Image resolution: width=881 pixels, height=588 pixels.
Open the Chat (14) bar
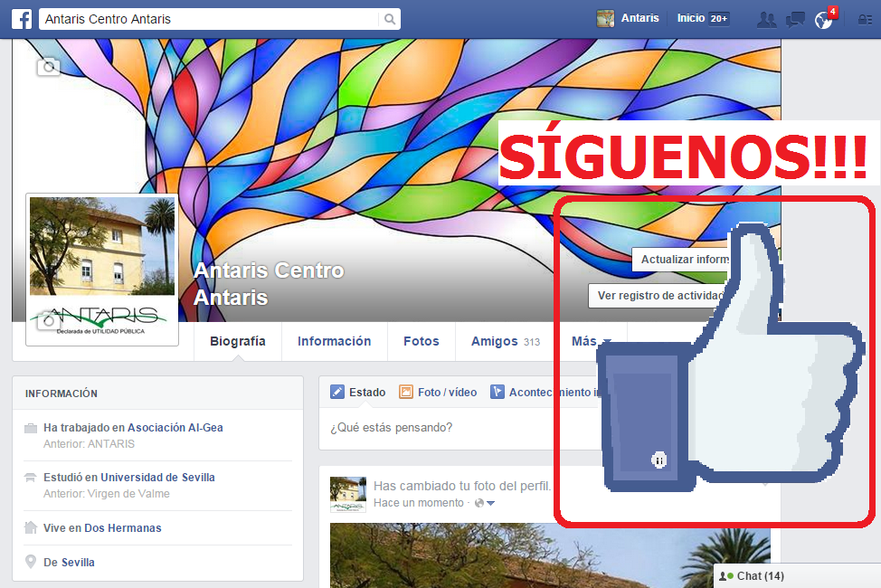[x=797, y=575]
